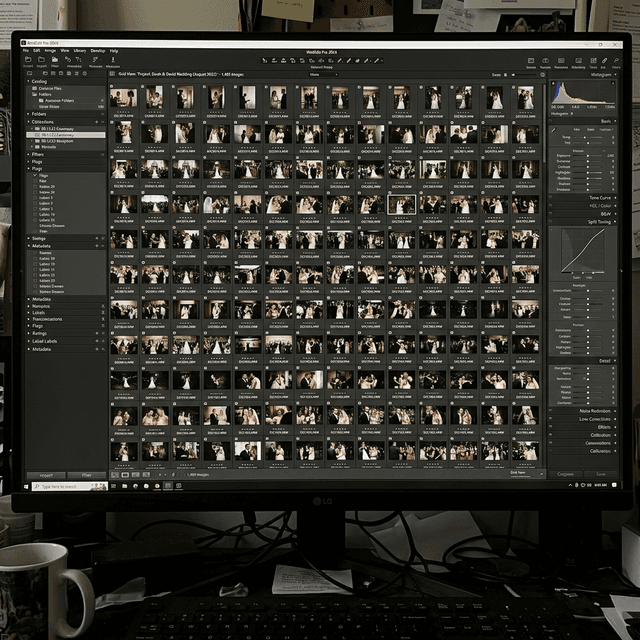Open the Windows Start menu
The width and height of the screenshot is (640, 640).
tap(27, 486)
